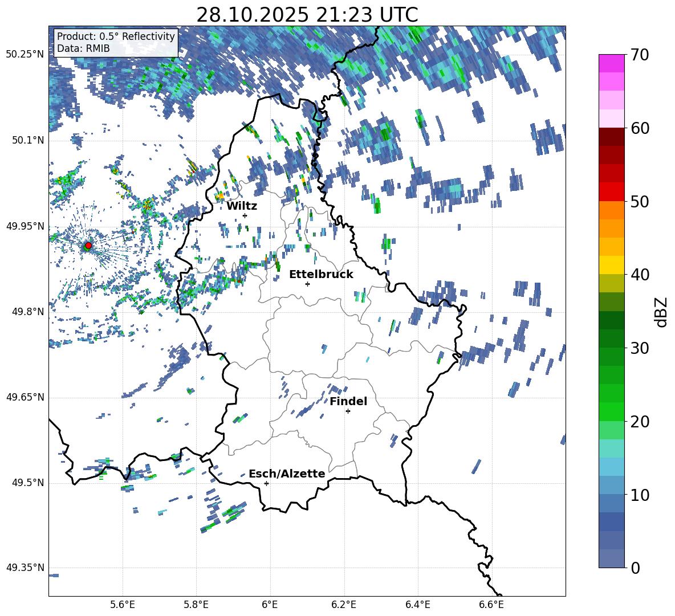
Task: Click the latitude label '50.25°N'
Action: [x=25, y=54]
